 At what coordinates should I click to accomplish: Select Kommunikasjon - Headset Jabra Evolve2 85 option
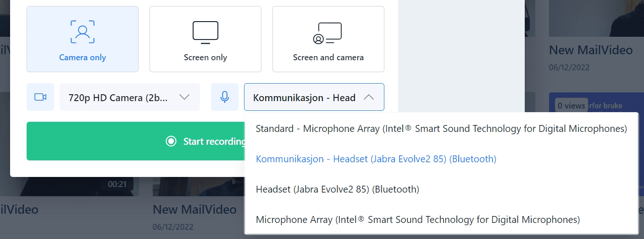[441, 159]
